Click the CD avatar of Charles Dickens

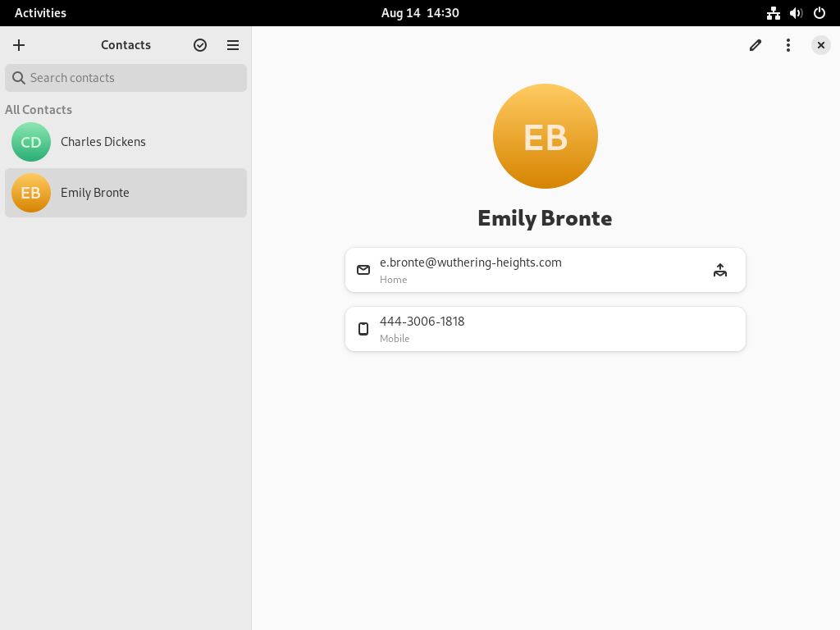tap(31, 142)
